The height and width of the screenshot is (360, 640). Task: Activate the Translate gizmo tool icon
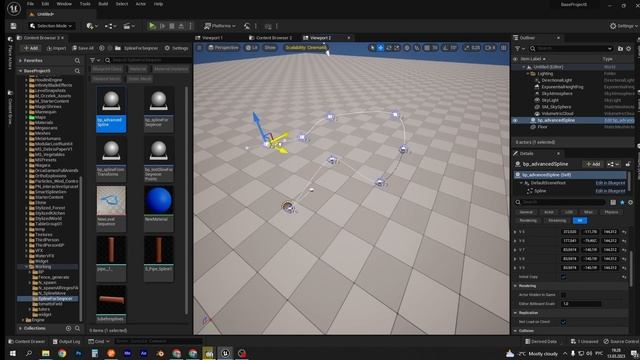click(380, 48)
